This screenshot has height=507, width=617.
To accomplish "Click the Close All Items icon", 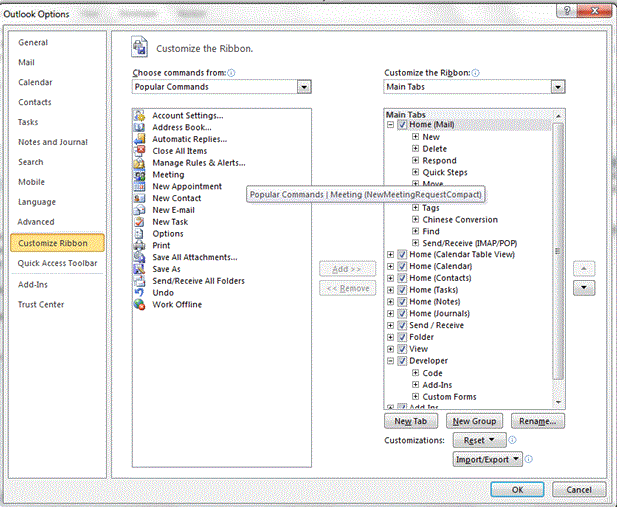I will click(x=139, y=151).
